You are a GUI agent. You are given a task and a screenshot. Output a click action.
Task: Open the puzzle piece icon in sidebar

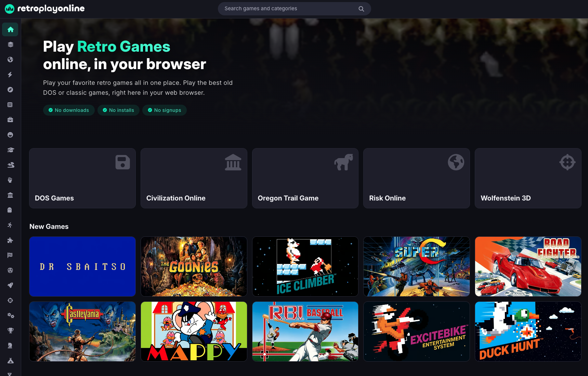coord(10,240)
